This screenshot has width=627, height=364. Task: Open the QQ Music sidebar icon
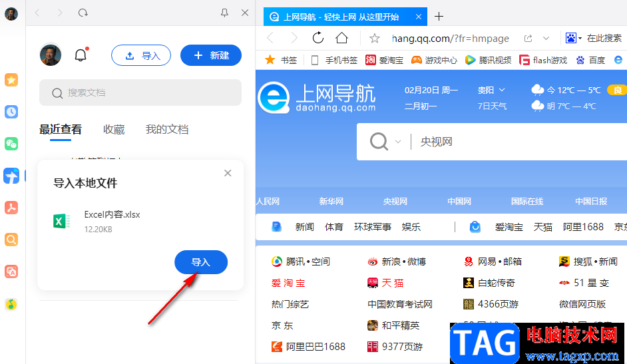(x=11, y=305)
